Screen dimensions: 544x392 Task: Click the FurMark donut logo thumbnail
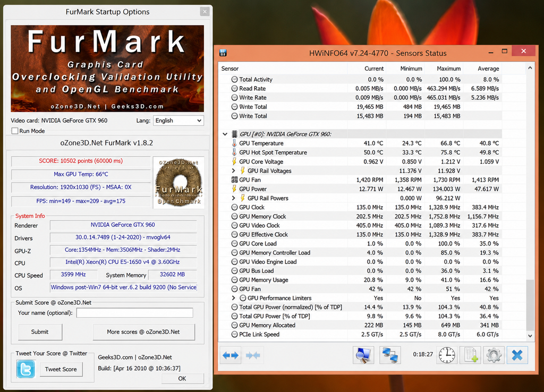click(178, 183)
